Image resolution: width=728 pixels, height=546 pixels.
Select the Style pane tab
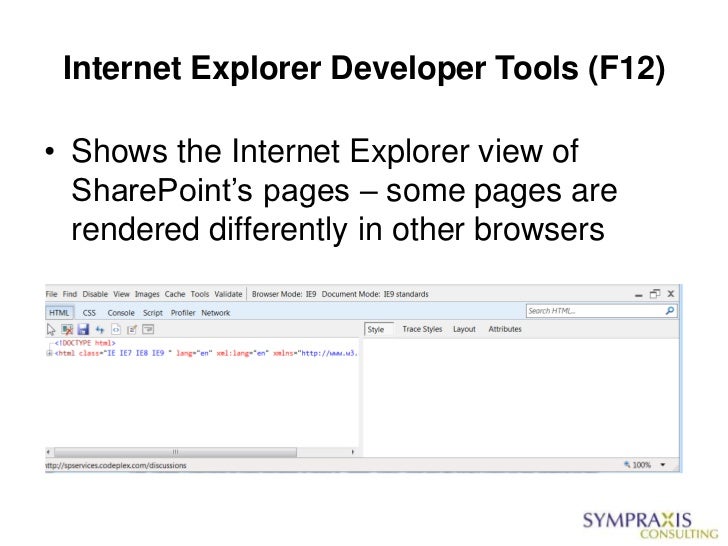click(379, 329)
